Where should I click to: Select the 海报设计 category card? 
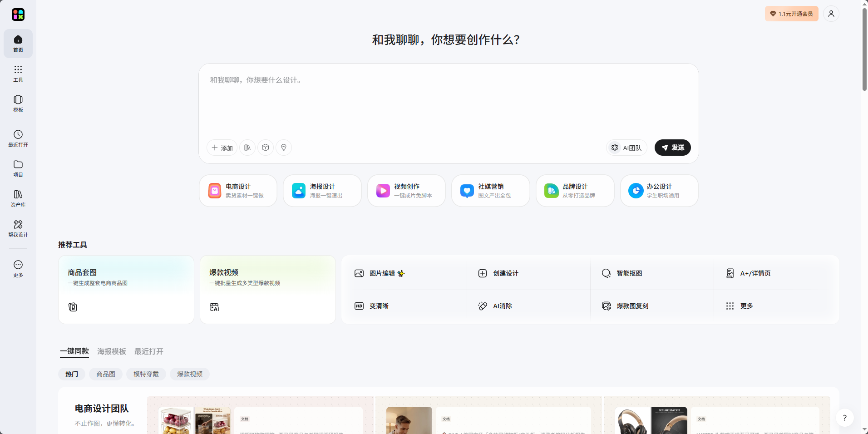tap(322, 191)
